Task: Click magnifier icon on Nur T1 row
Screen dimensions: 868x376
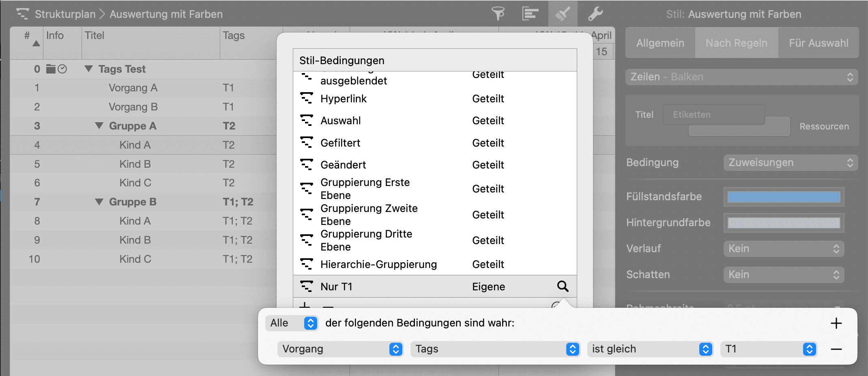Action: click(x=563, y=286)
